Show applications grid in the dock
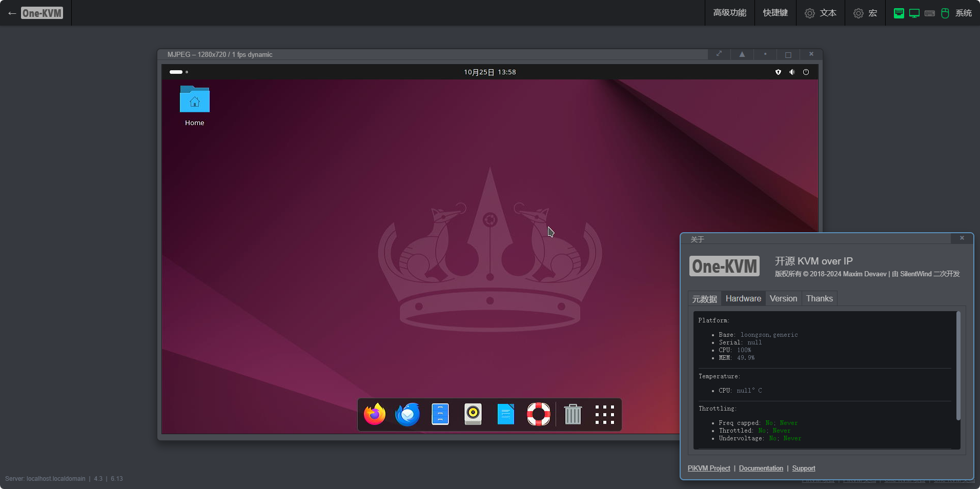Viewport: 980px width, 489px height. pos(605,414)
